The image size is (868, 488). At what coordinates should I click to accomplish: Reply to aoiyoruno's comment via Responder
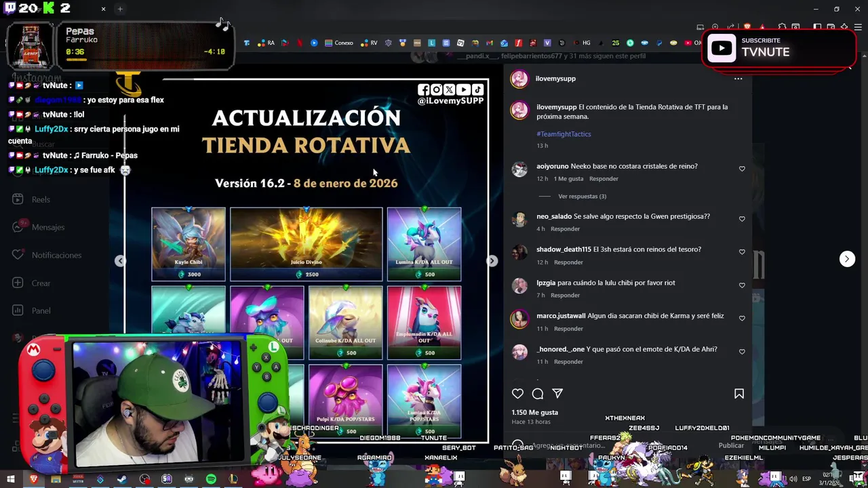coord(604,179)
